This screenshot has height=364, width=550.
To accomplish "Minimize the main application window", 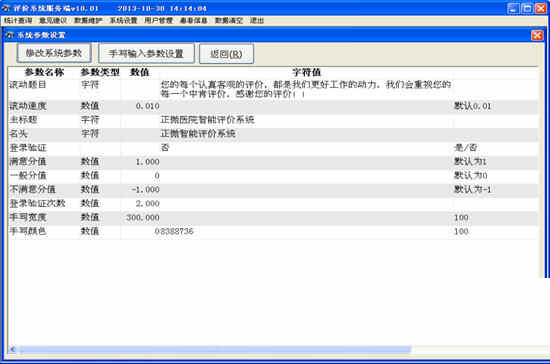I will [x=513, y=8].
